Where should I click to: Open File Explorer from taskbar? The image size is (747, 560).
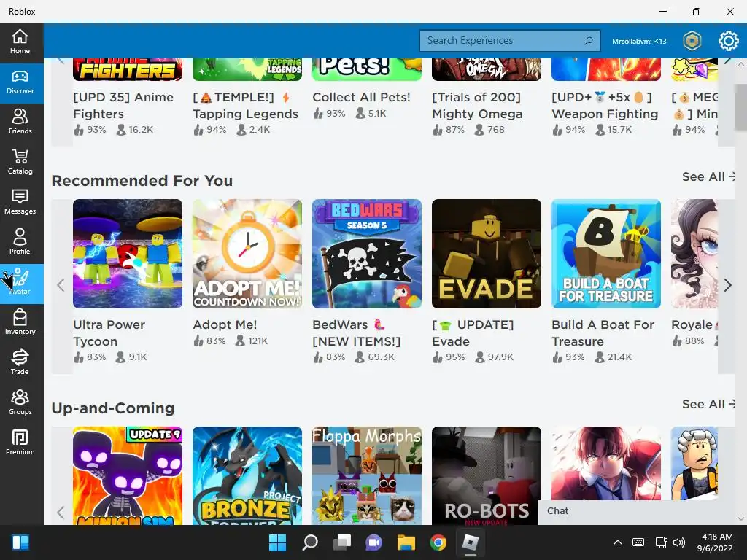click(x=406, y=542)
